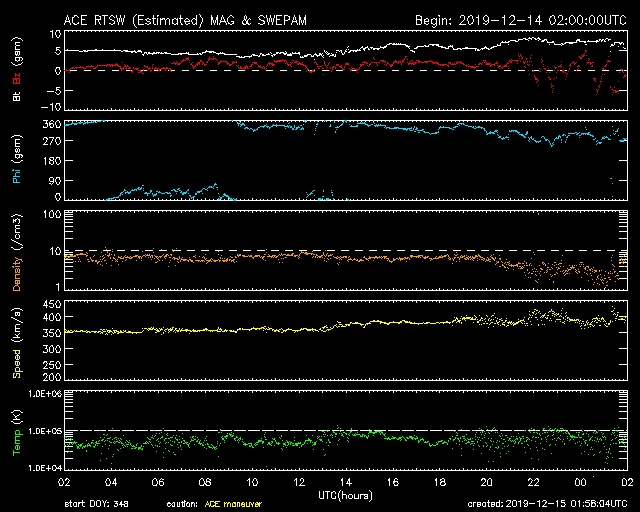This screenshot has width=640, height=512.
Task: Click the 180 tick label on Phi axis
Action: (x=52, y=161)
